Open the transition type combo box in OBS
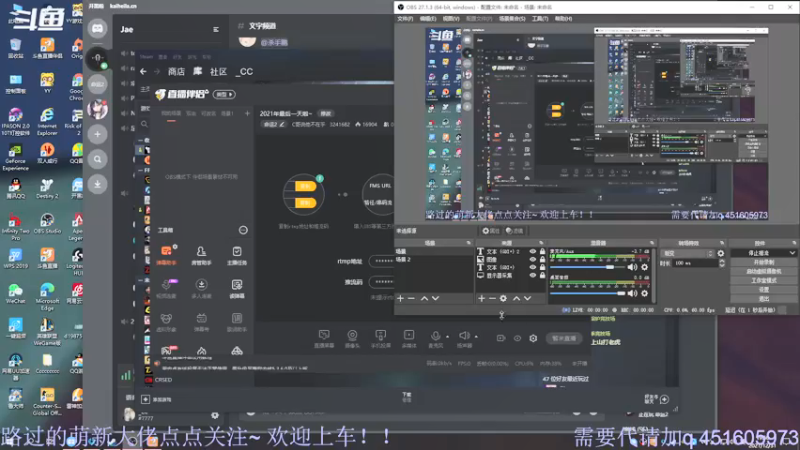The image size is (800, 450). 687,253
